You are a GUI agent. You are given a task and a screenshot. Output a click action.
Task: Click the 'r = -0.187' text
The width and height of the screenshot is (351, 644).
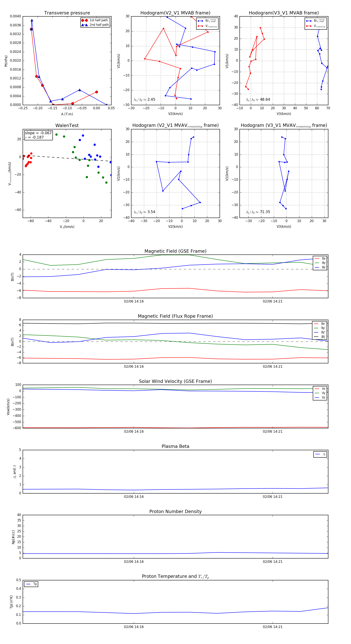34,137
